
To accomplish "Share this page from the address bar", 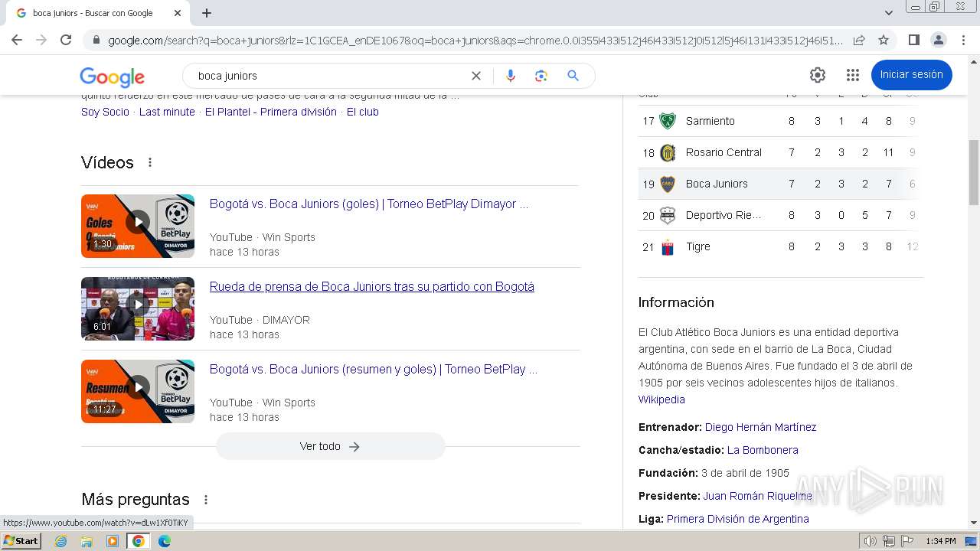I will (x=859, y=40).
